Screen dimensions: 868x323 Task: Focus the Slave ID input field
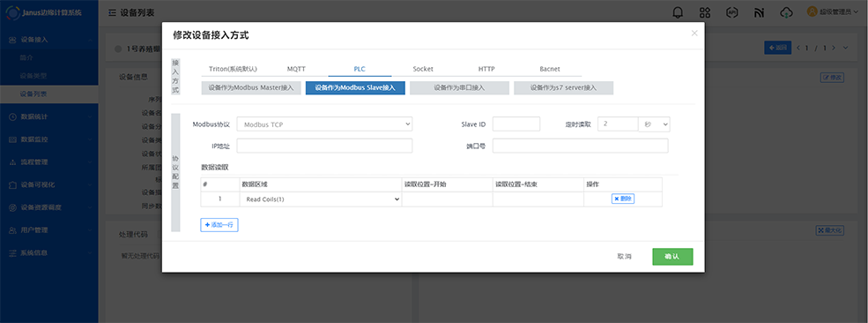click(x=516, y=124)
